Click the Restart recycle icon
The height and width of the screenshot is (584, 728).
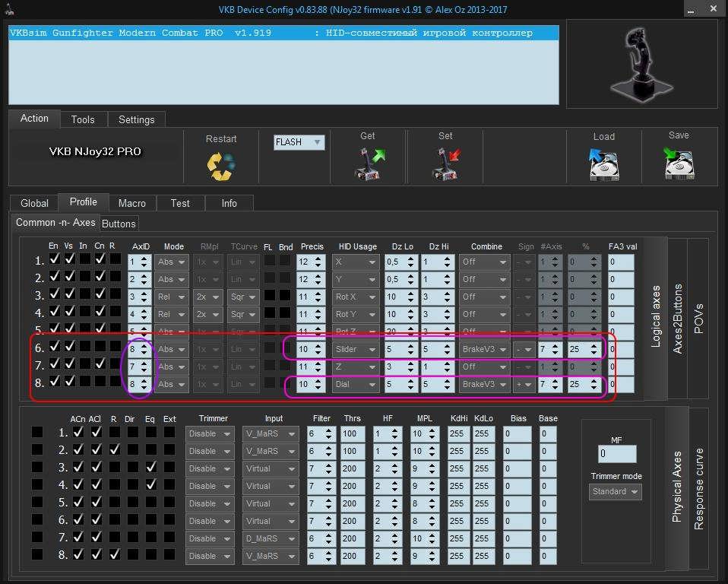point(220,166)
